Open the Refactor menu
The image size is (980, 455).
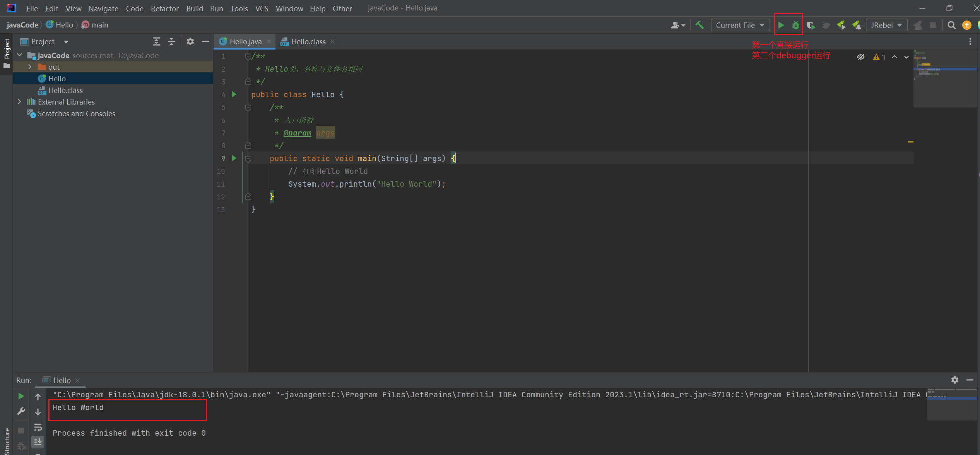click(164, 8)
